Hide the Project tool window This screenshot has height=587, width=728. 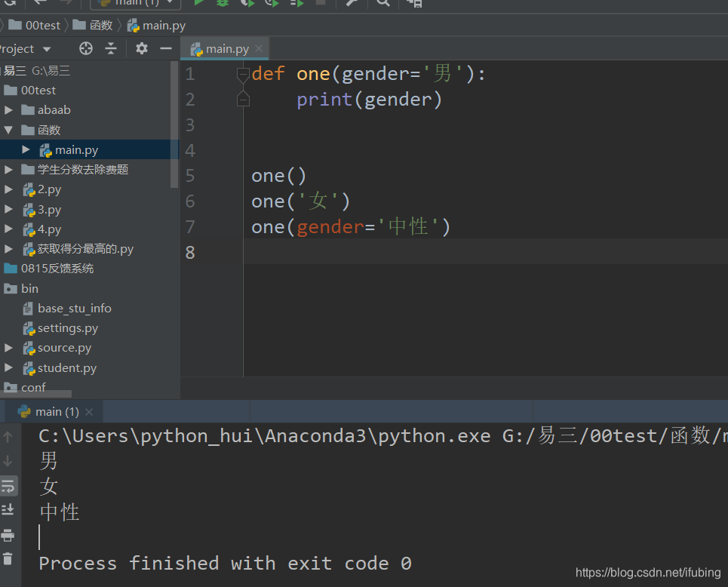pos(166,48)
